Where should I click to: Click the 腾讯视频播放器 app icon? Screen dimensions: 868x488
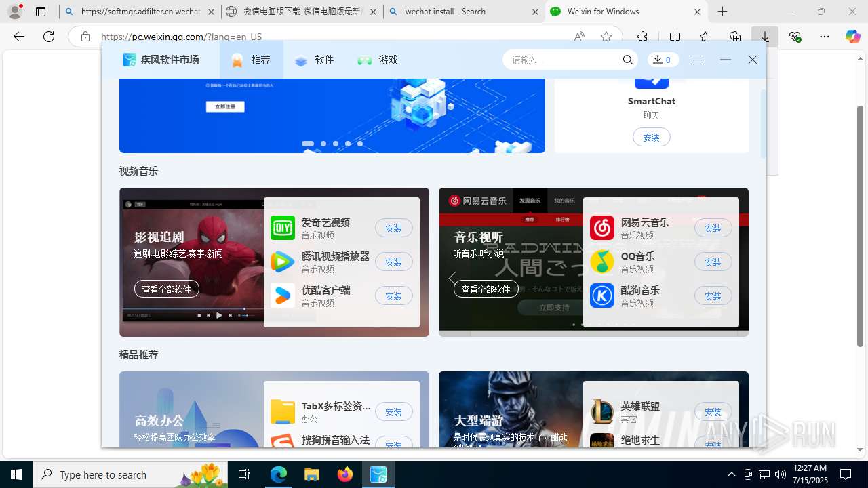(x=283, y=262)
